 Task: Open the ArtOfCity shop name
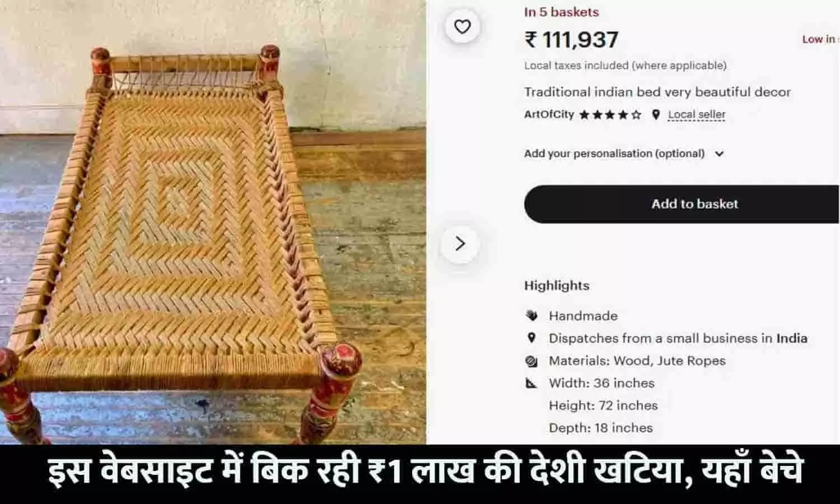[x=549, y=114]
